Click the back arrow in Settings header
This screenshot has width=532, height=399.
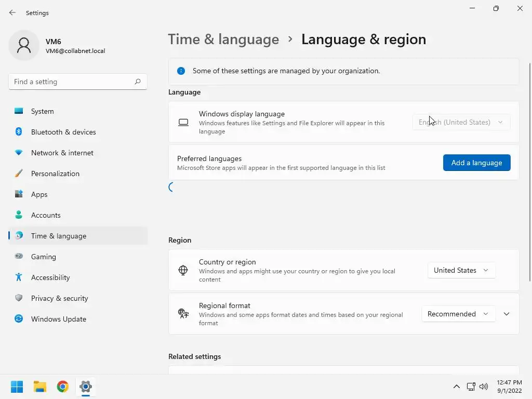click(12, 12)
